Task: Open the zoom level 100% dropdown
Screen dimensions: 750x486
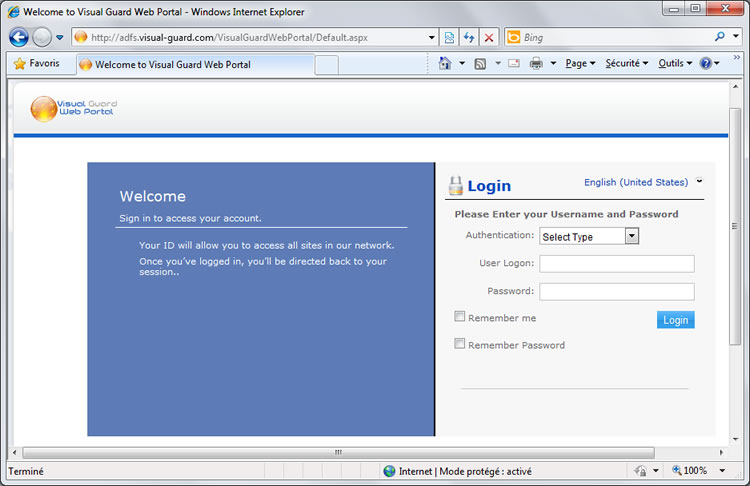Action: tap(696, 470)
